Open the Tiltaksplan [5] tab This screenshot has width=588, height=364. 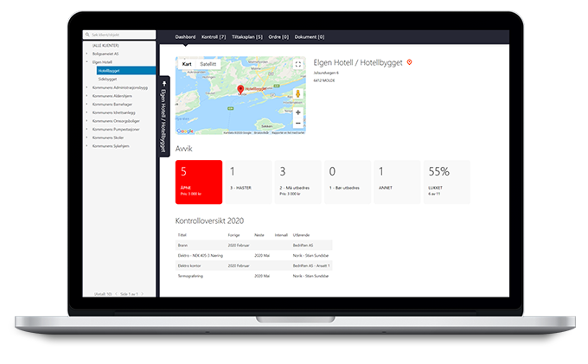(247, 37)
